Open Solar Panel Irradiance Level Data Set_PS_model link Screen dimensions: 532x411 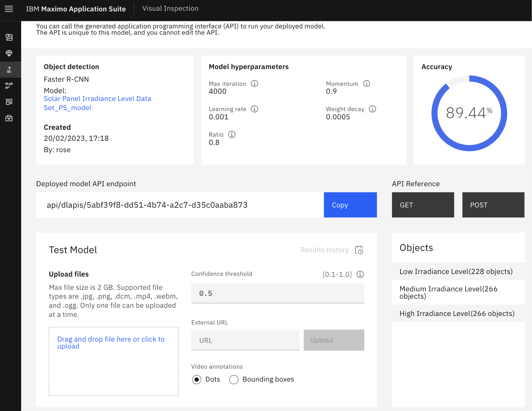(97, 103)
